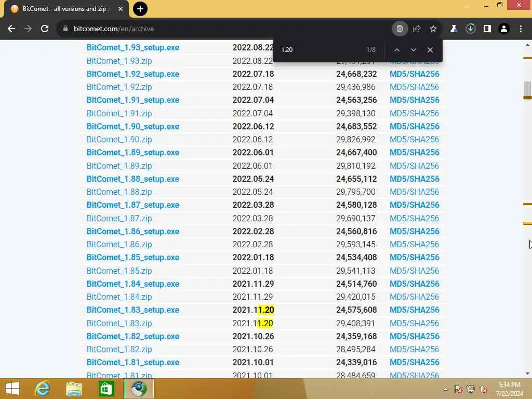
Task: Jump to previous find result
Action: [396, 50]
